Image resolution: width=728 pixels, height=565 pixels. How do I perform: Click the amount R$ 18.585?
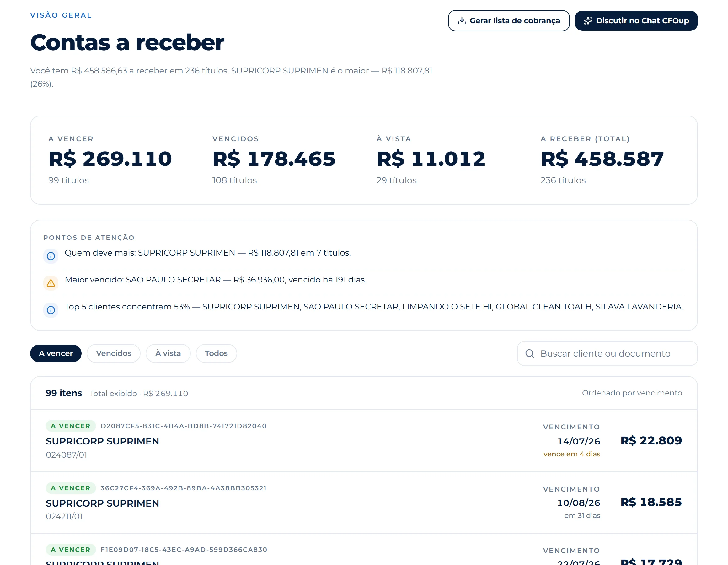(x=651, y=502)
